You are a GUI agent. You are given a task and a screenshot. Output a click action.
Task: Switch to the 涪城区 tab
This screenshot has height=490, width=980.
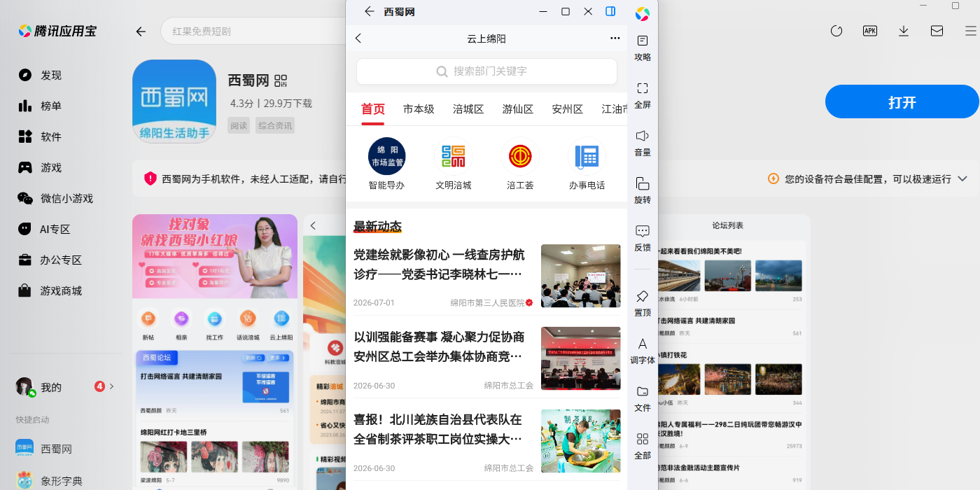point(468,109)
